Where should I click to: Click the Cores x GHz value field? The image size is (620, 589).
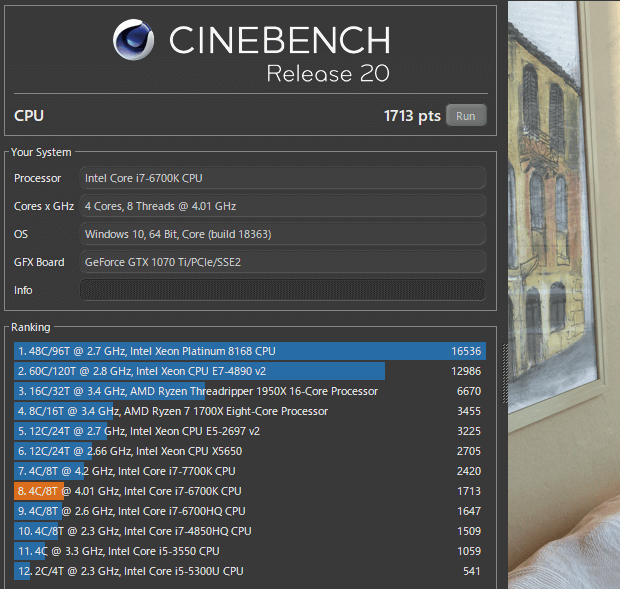point(282,206)
